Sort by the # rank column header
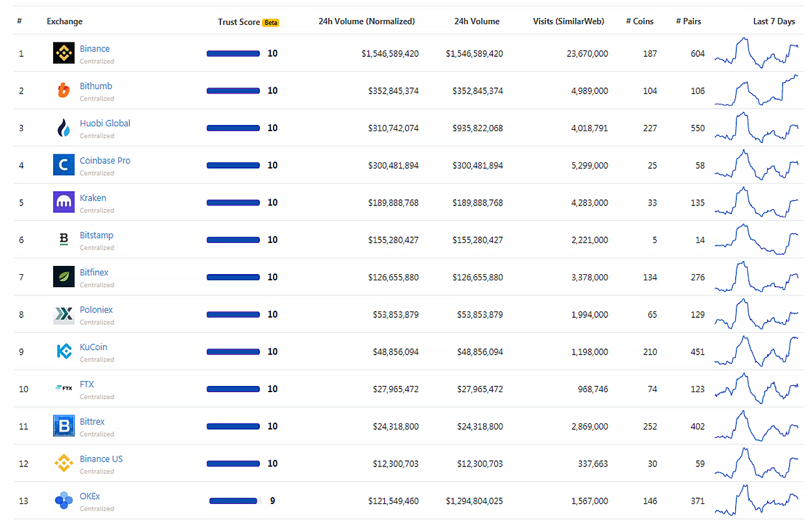812x522 pixels. pyautogui.click(x=20, y=21)
